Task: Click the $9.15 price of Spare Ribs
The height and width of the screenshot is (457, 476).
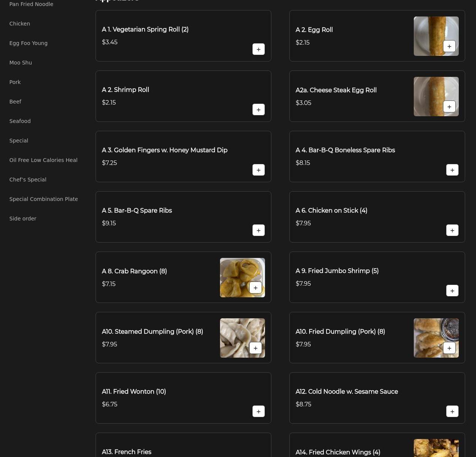Action: pos(109,223)
